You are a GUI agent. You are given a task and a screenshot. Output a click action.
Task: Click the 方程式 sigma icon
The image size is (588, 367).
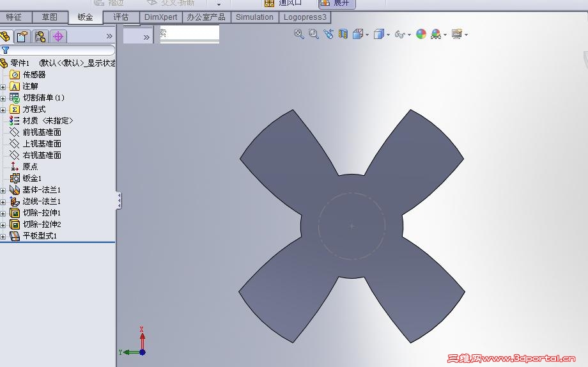coord(14,109)
